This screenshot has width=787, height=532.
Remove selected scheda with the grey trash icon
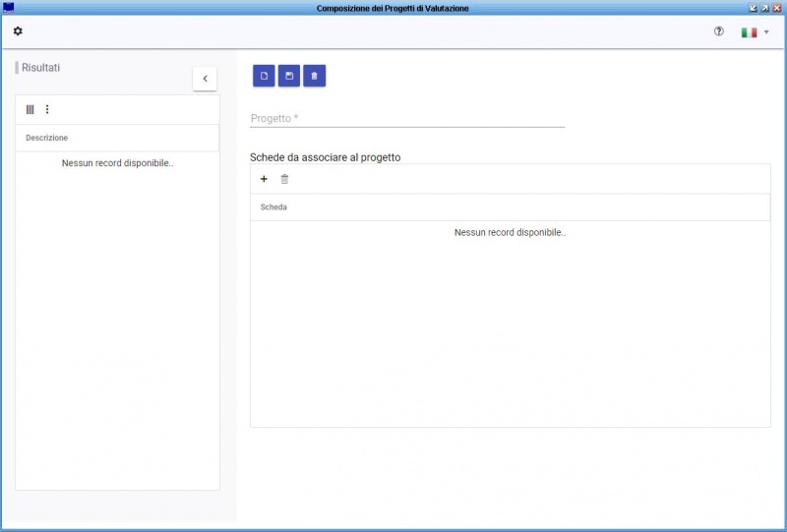284,179
